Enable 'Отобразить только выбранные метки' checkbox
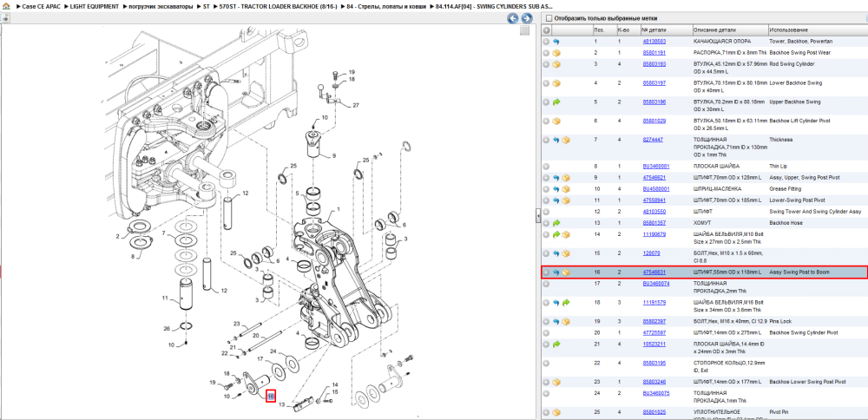Screen dimensions: 868x420 click(549, 17)
